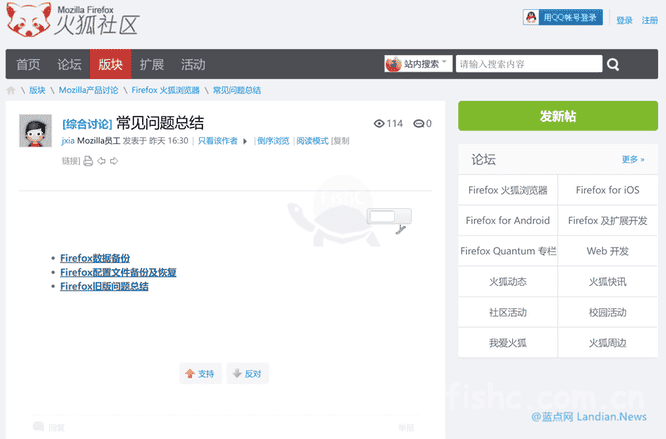The width and height of the screenshot is (666, 439).
Task: Open Firefox 及扩展开发 forum tile
Action: [x=607, y=220]
